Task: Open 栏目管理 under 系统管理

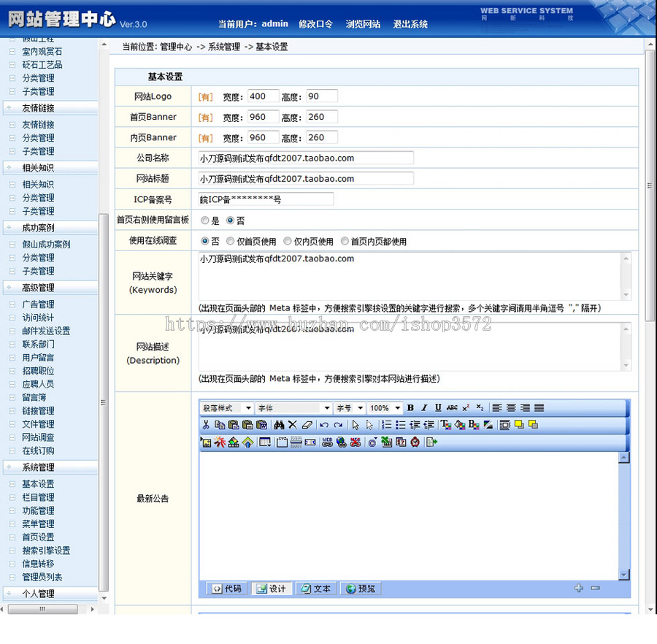Action: (x=37, y=497)
